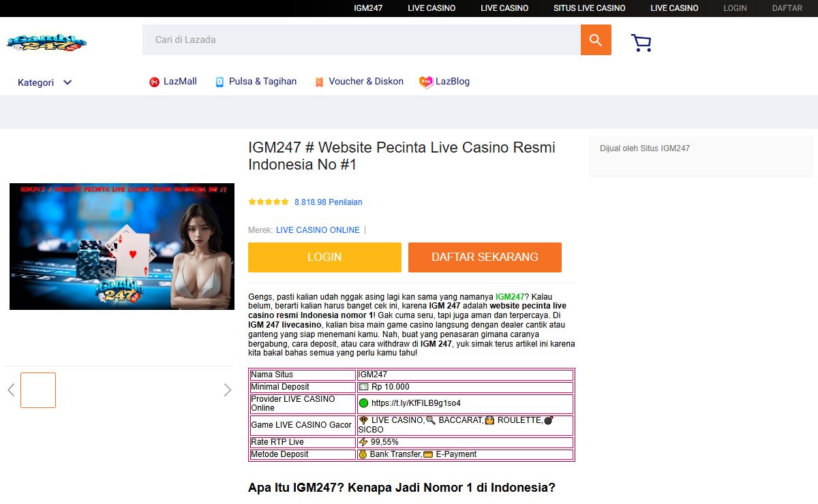
Task: Click the Gambl 247 site logo
Action: [47, 42]
